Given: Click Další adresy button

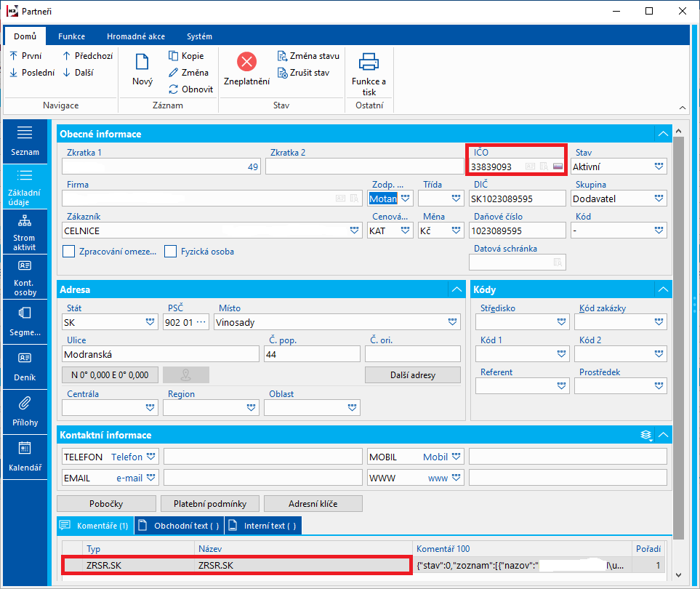Looking at the screenshot, I should click(x=412, y=375).
